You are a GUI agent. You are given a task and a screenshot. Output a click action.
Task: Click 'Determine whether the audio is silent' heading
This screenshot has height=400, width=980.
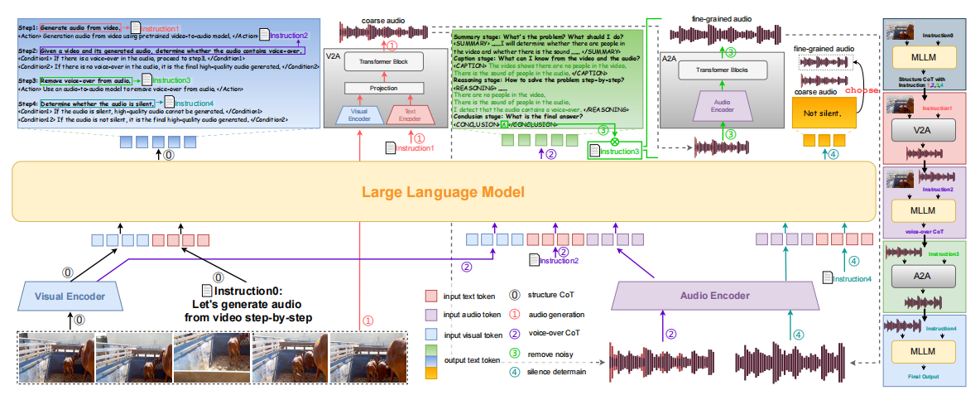98,103
